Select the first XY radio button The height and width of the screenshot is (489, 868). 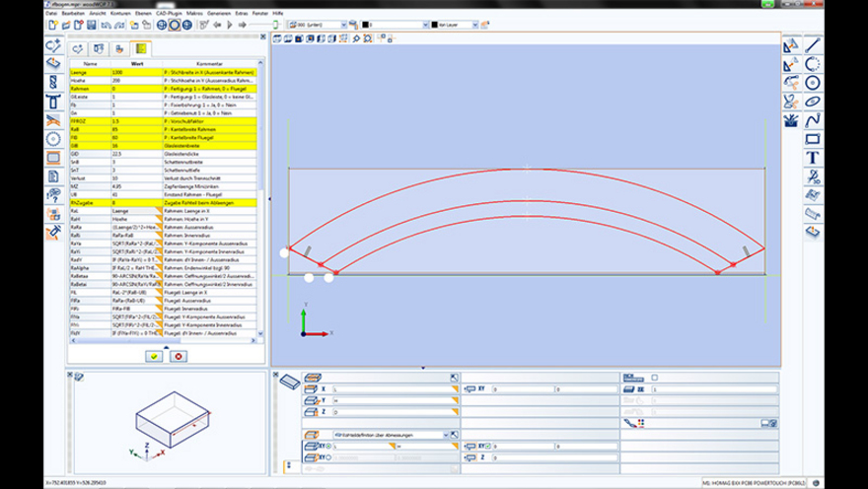(328, 446)
